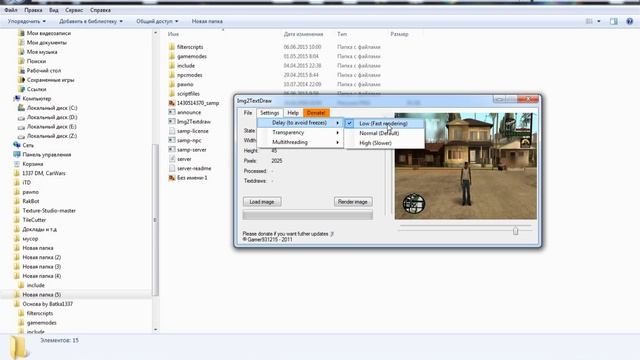Select the npcmodes folder icon
640x360 pixels.
pyautogui.click(x=172, y=75)
